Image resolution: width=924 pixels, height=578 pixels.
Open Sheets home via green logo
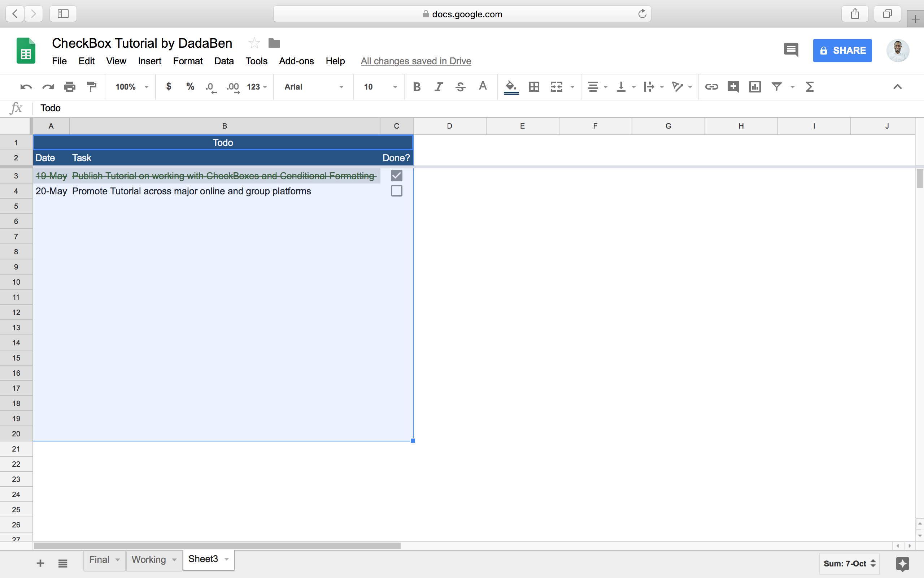click(26, 51)
